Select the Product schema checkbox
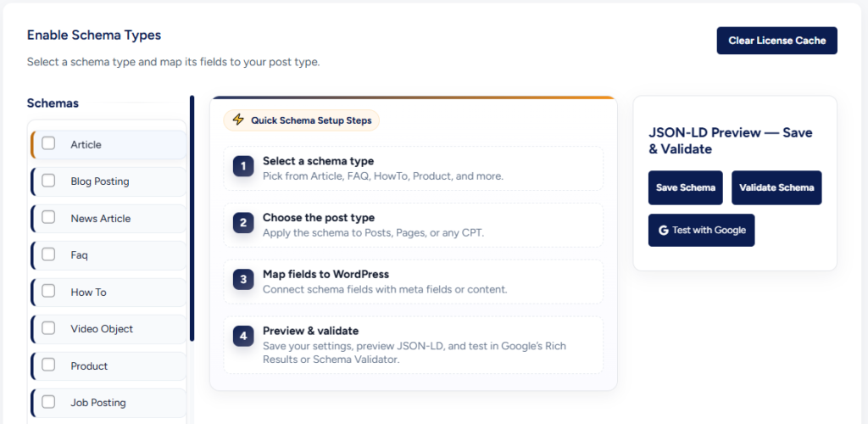868x424 pixels. (x=49, y=365)
